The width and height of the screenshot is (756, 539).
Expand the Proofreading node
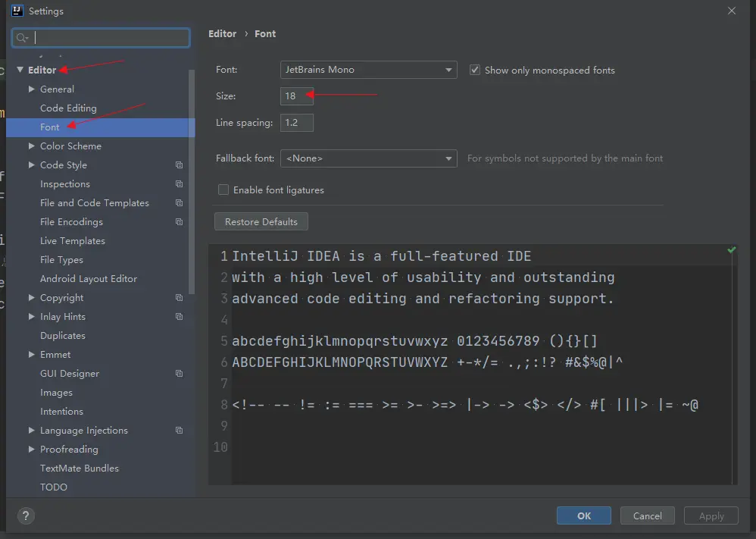31,450
